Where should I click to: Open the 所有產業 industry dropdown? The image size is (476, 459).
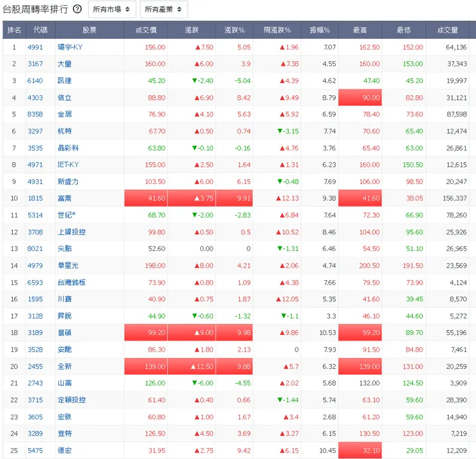click(x=163, y=10)
